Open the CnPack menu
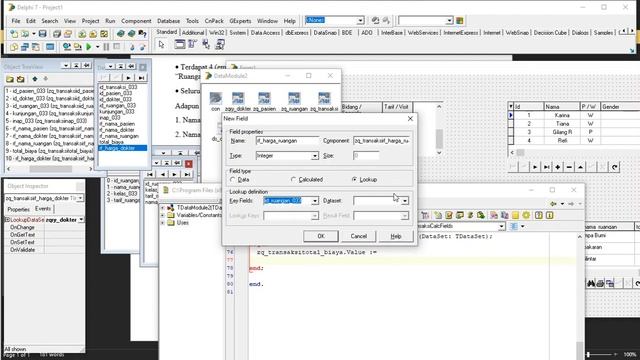The height and width of the screenshot is (360, 640). click(214, 21)
